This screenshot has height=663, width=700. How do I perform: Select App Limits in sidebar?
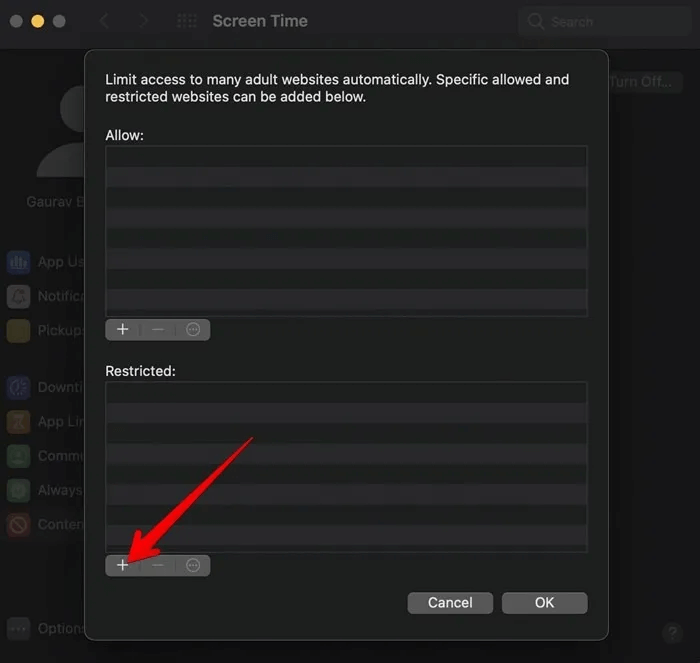click(x=45, y=421)
